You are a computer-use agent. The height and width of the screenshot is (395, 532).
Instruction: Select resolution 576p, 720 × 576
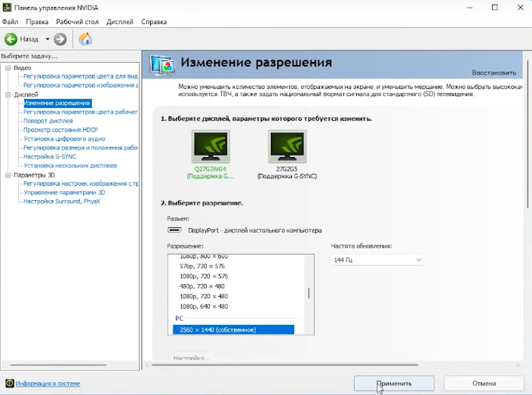click(x=202, y=266)
